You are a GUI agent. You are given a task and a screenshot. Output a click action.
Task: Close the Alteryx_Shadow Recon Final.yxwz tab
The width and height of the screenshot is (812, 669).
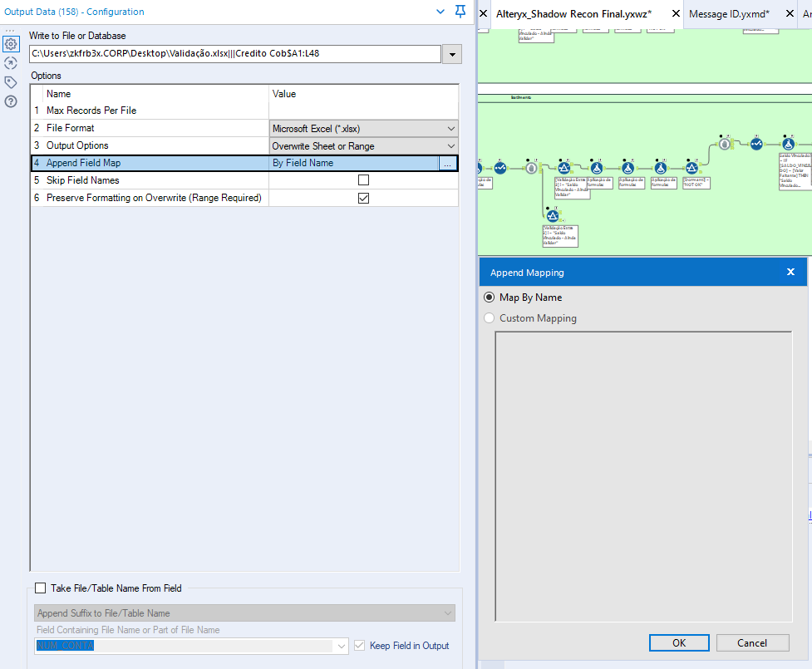tap(676, 13)
